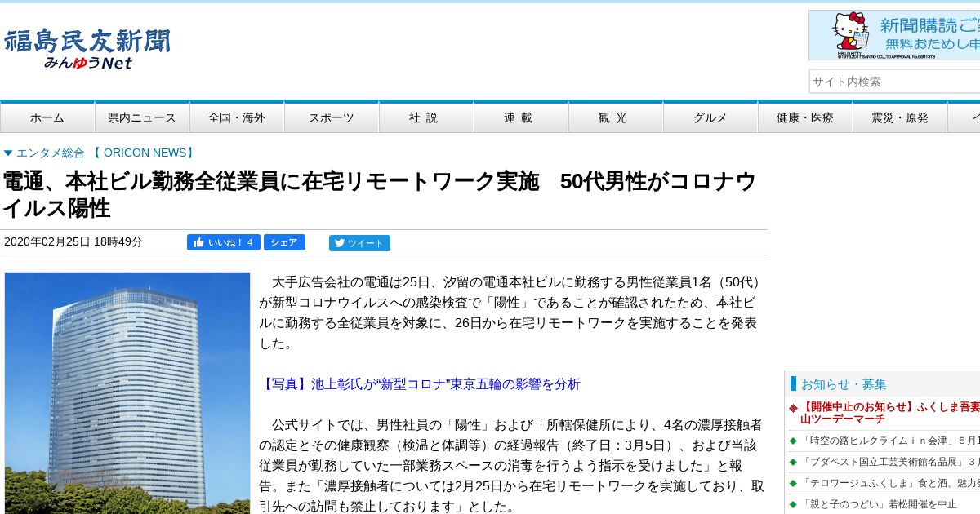Open the グルメ menu item
The image size is (980, 514).
[710, 117]
